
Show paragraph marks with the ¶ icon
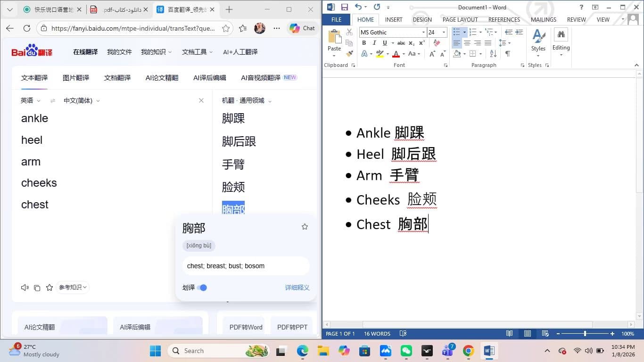coord(508,53)
